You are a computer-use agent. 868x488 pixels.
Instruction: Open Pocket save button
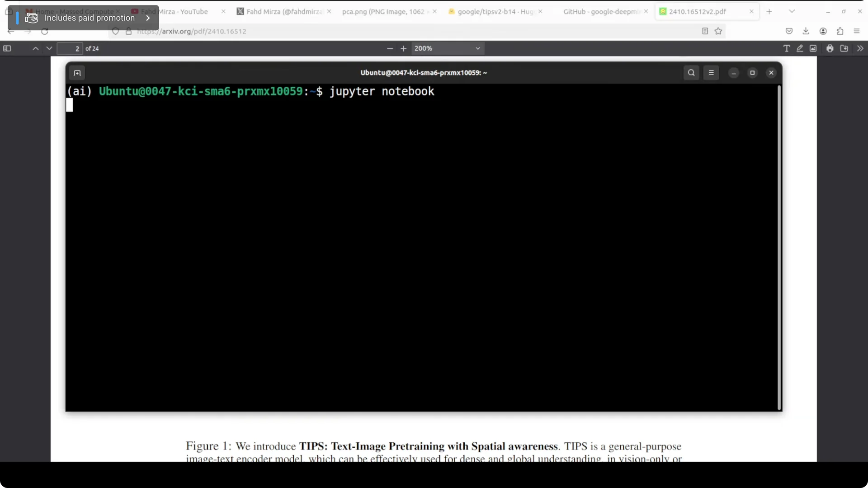click(789, 31)
